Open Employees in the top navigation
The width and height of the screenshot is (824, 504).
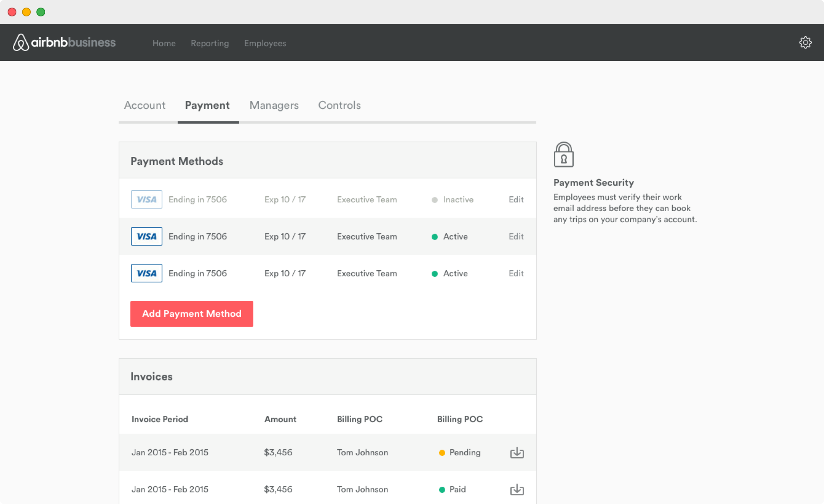[x=265, y=43]
